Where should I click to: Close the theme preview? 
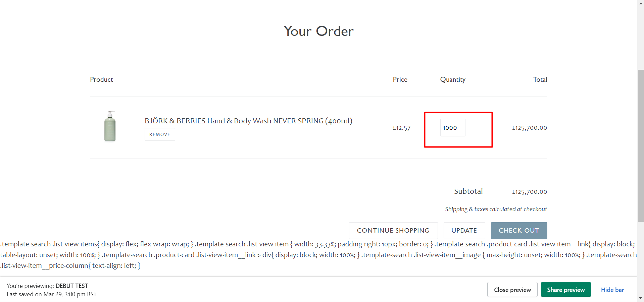[x=512, y=290]
